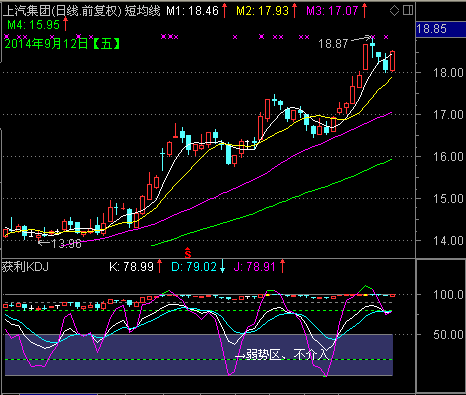Click the 18.87 high price annotation
Image resolution: width=466 pixels, height=395 pixels.
point(333,44)
